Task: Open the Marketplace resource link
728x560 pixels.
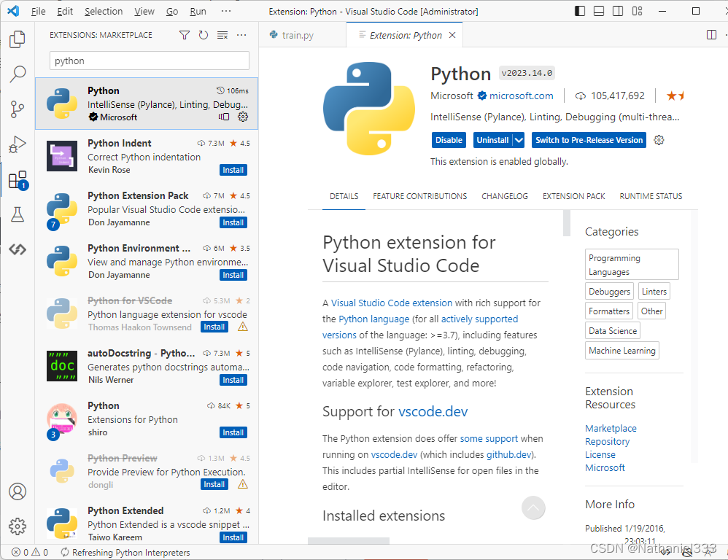Action: [611, 428]
